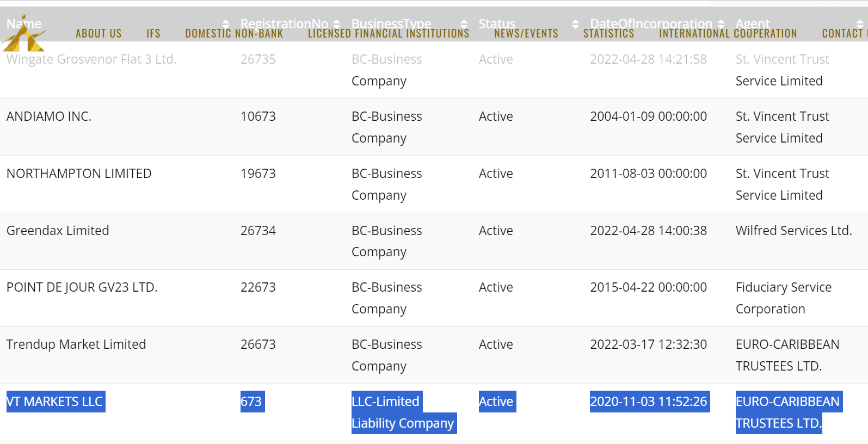Open Statistics menu

coord(608,34)
